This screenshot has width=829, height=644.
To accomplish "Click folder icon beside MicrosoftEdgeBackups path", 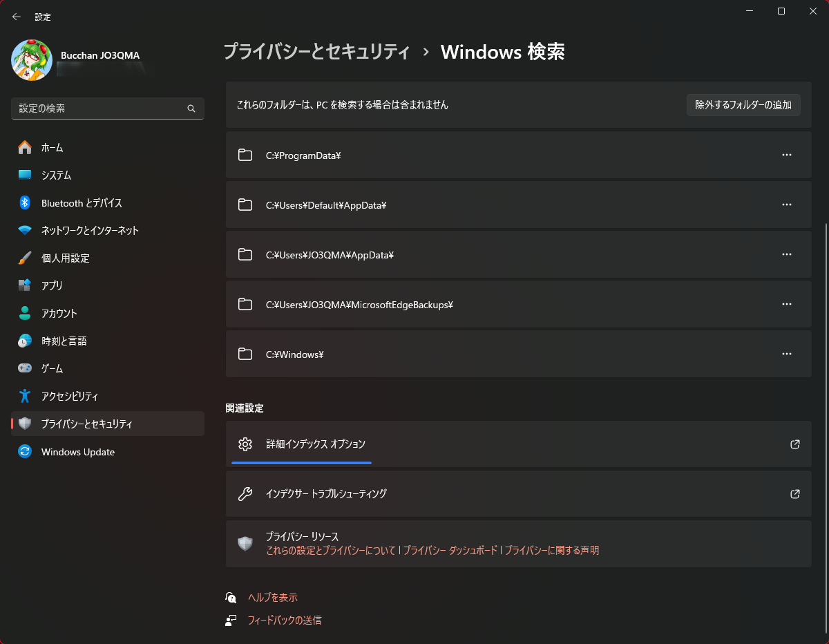I will pos(245,304).
